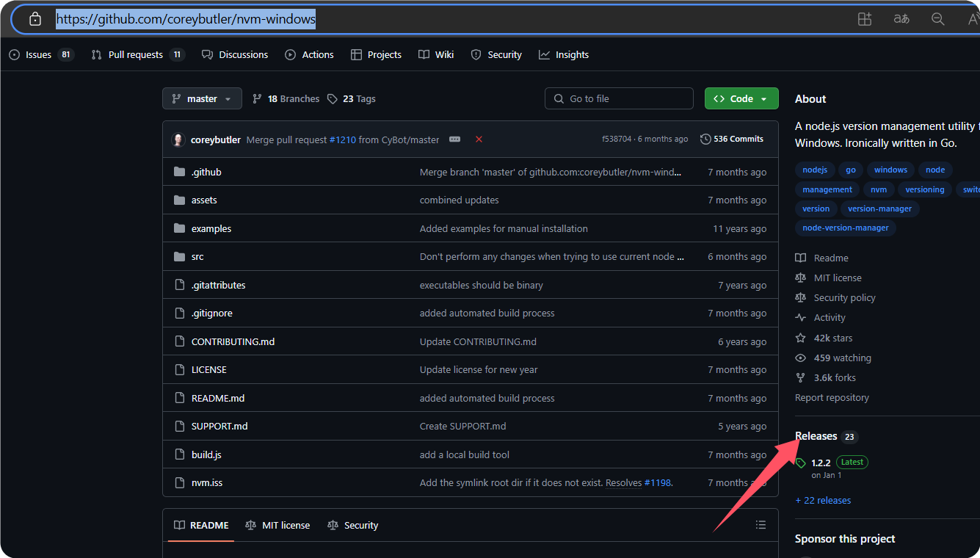Switch to the MIT license tab below files
This screenshot has height=558, width=980.
277,525
